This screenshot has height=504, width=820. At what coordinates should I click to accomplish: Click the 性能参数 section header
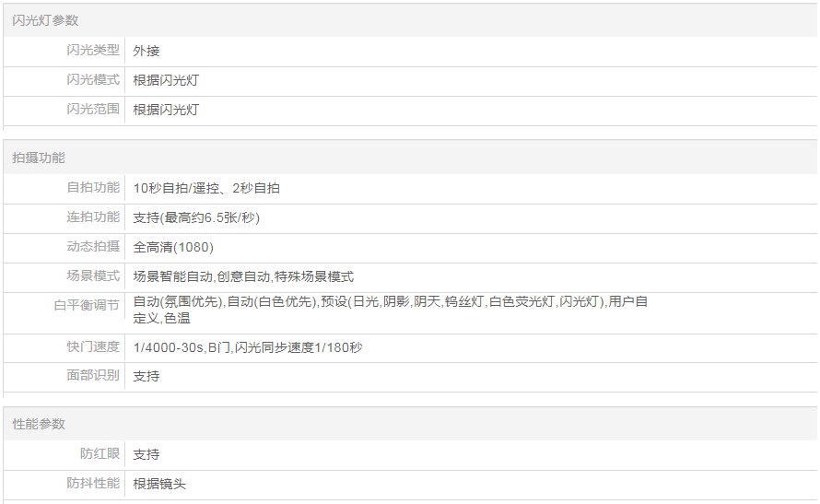(39, 424)
